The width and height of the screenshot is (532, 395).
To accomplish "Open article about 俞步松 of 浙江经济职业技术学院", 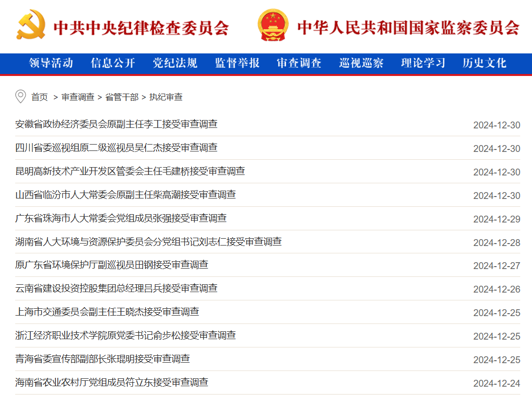I will tap(125, 335).
